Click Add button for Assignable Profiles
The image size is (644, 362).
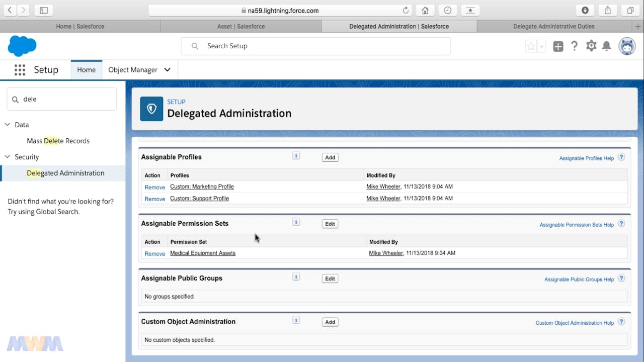330,157
